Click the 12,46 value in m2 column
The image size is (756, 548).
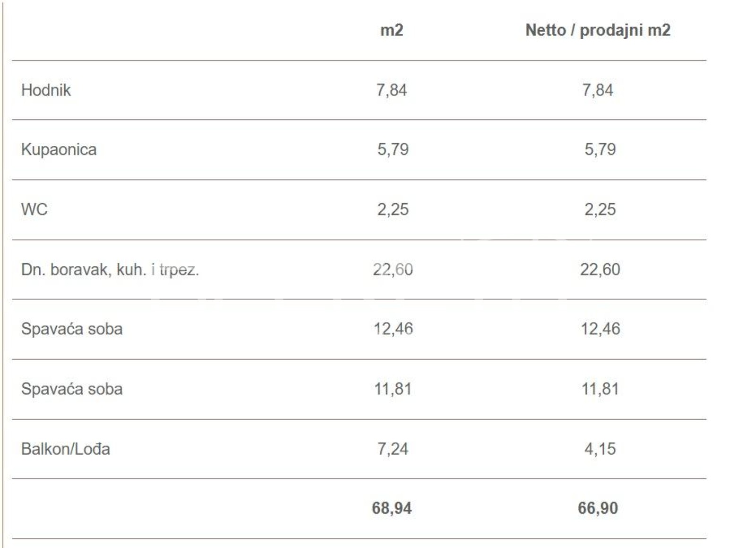tap(393, 329)
